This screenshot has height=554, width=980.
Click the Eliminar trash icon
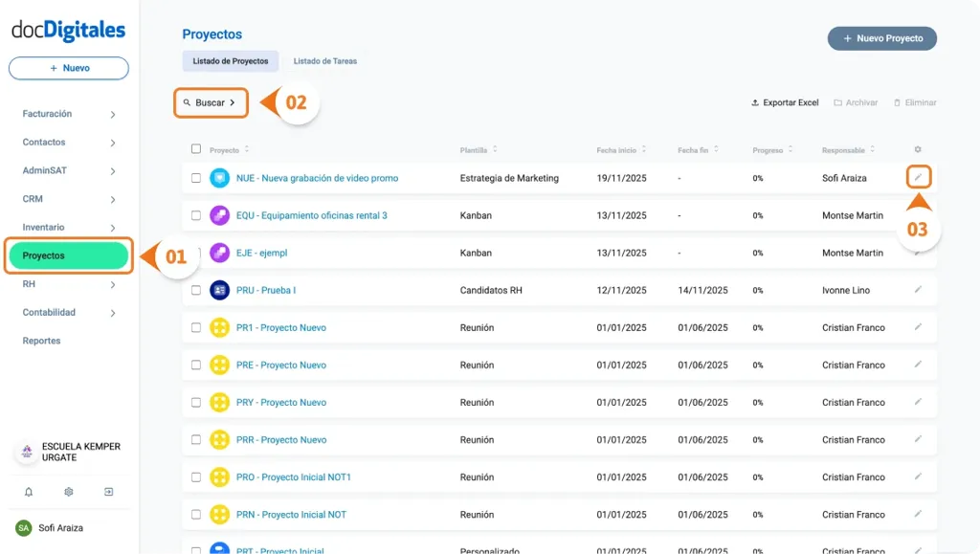[x=896, y=102]
